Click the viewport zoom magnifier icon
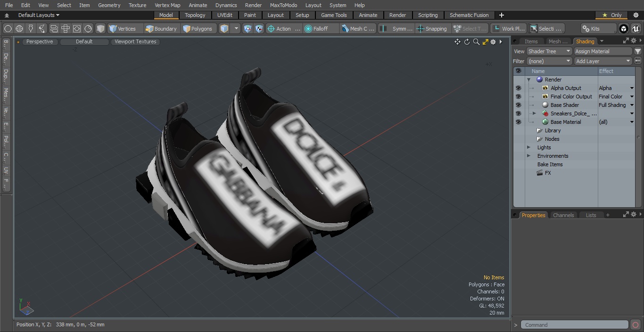Screen dimensions: 644x332 coord(476,42)
